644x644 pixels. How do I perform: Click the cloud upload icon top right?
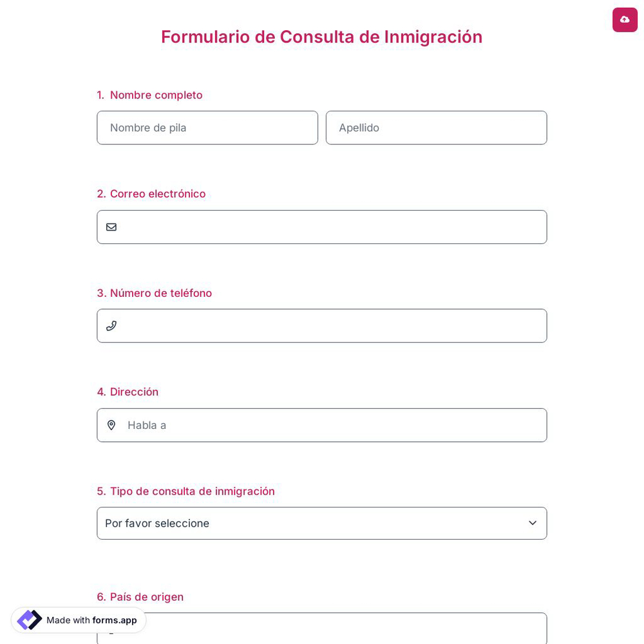[x=625, y=19]
